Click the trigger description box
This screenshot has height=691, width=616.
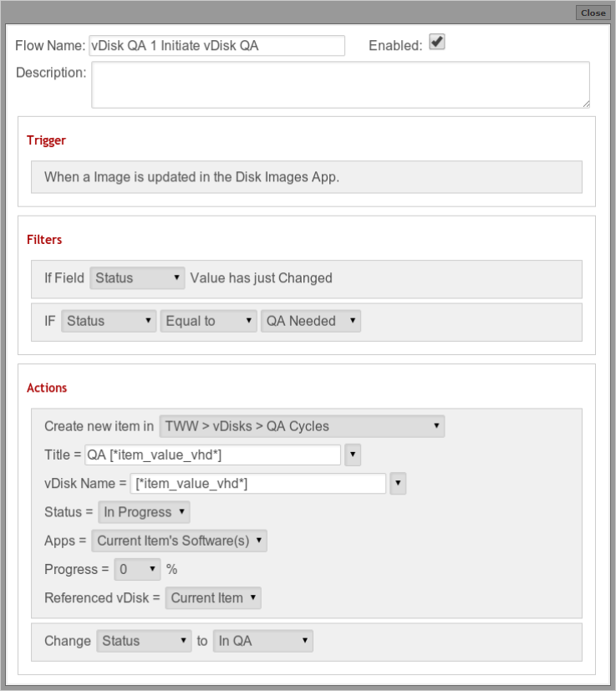pos(307,177)
